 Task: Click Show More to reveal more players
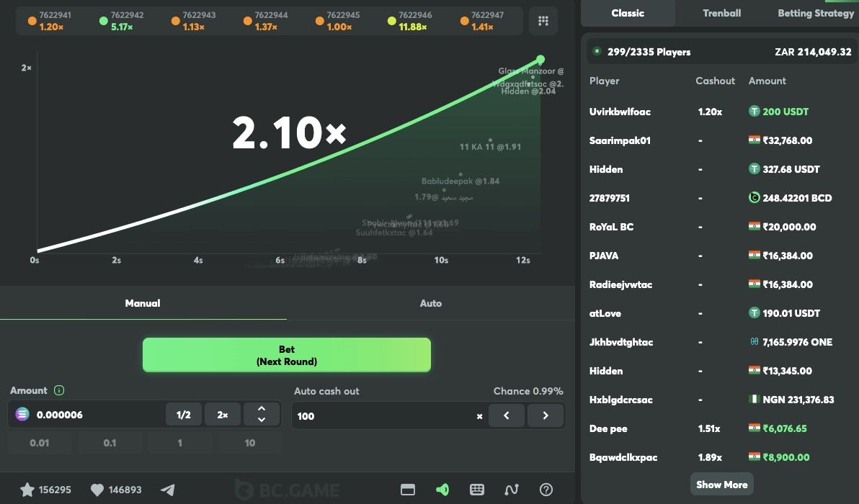(x=721, y=484)
